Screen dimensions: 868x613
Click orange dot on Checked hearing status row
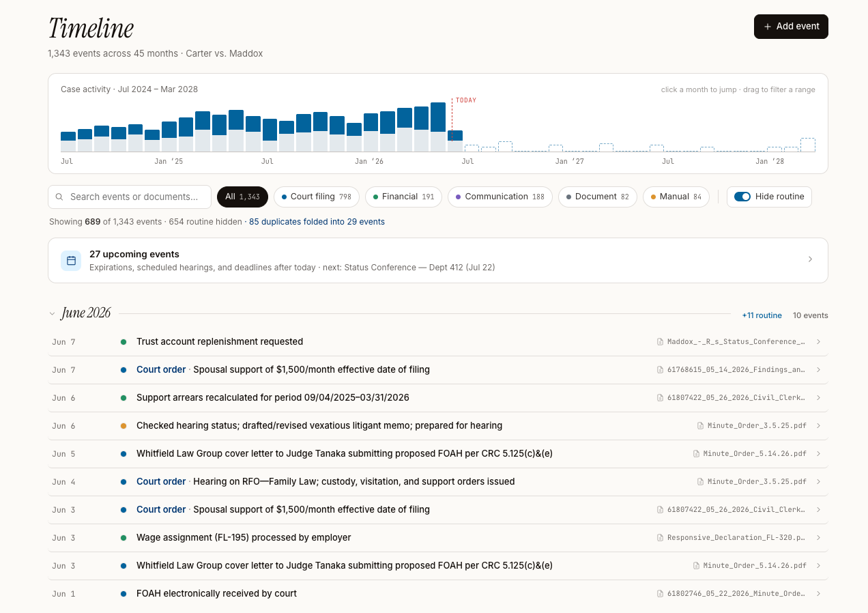coord(124,426)
